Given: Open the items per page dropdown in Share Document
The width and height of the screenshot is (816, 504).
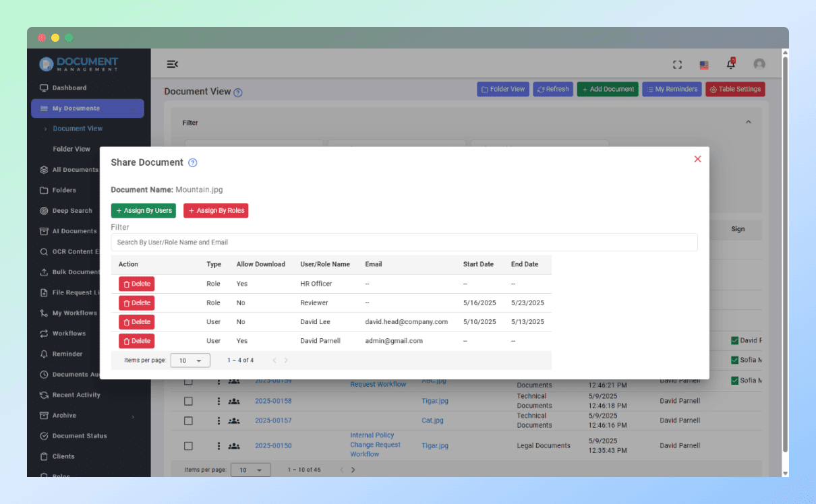Looking at the screenshot, I should coord(190,360).
